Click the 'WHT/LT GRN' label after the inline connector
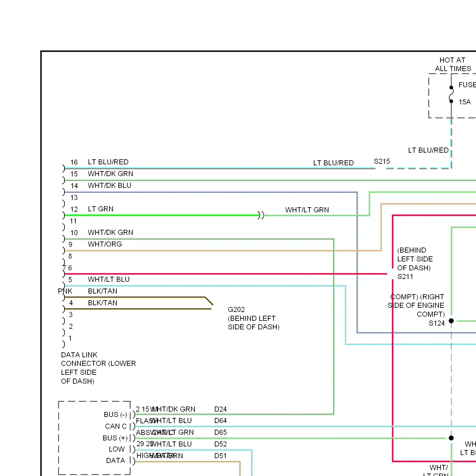Viewport: 476px width, 476px height. click(x=307, y=210)
